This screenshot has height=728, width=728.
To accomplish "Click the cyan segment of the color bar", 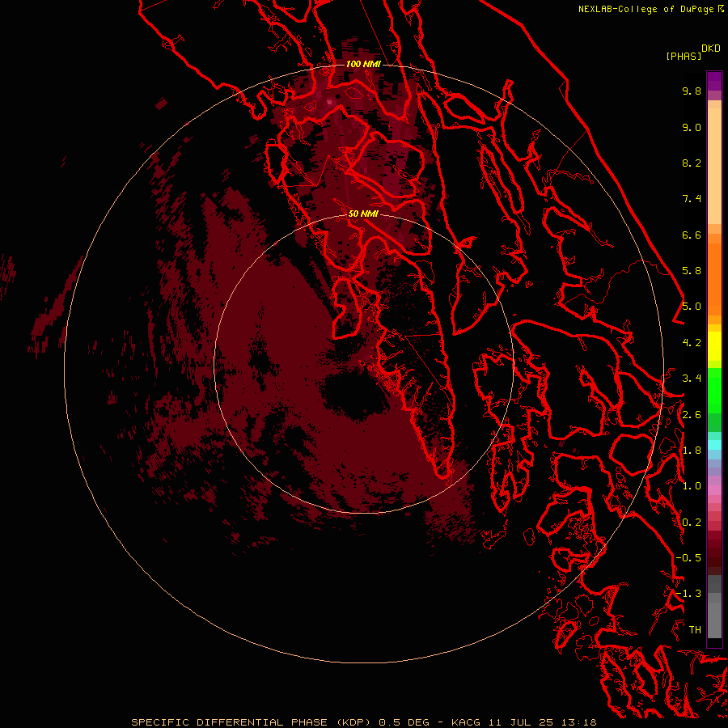I will [x=714, y=444].
